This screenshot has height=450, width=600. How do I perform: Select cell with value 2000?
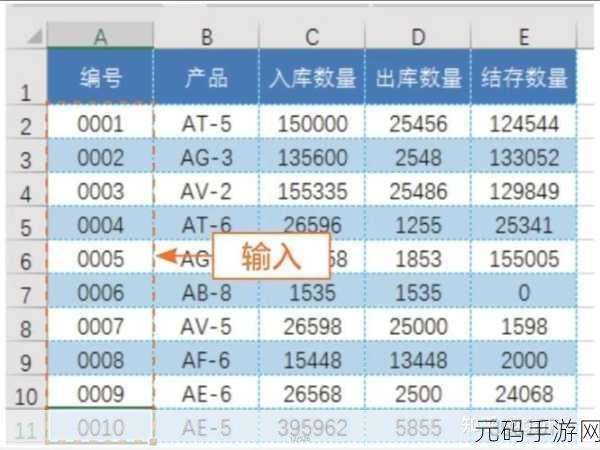pos(524,358)
